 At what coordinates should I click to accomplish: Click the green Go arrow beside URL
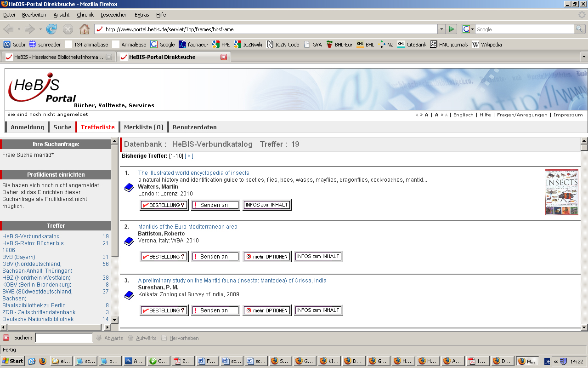pyautogui.click(x=452, y=29)
